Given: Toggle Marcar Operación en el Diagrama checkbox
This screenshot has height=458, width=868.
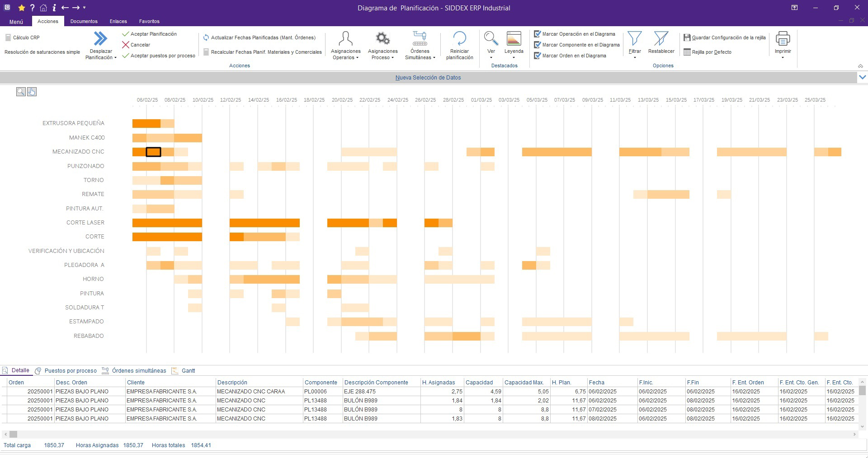Looking at the screenshot, I should pyautogui.click(x=538, y=34).
